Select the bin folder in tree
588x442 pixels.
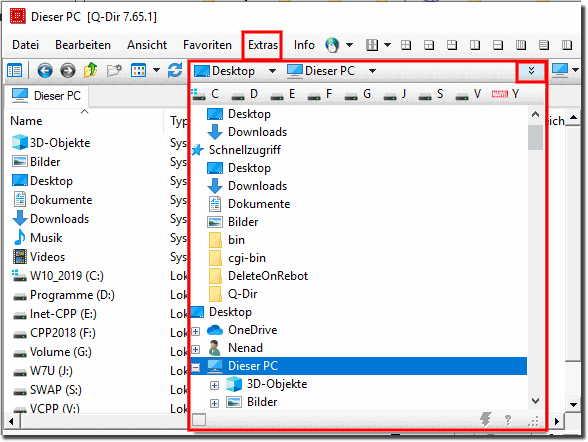[x=236, y=240]
